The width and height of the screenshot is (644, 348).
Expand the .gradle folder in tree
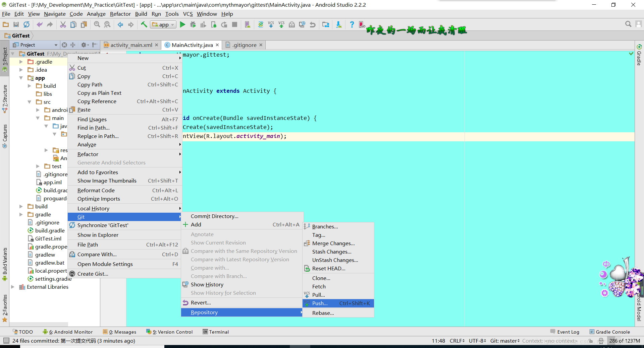tap(21, 62)
